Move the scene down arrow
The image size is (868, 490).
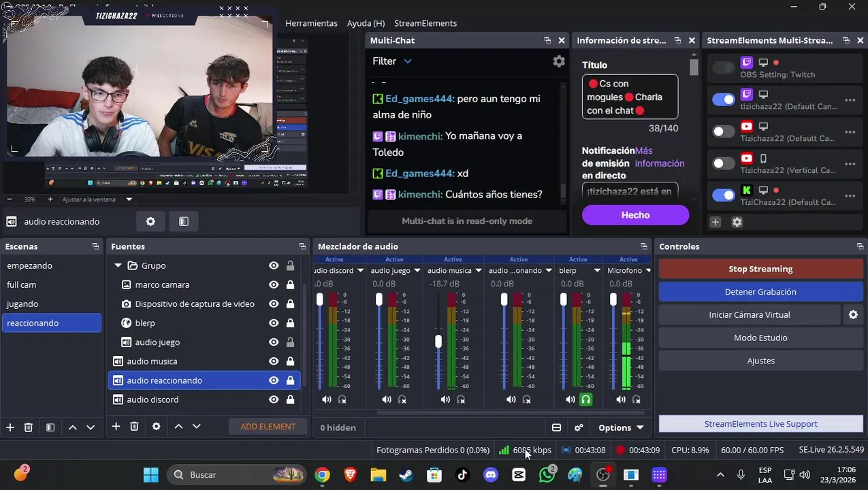[91, 427]
